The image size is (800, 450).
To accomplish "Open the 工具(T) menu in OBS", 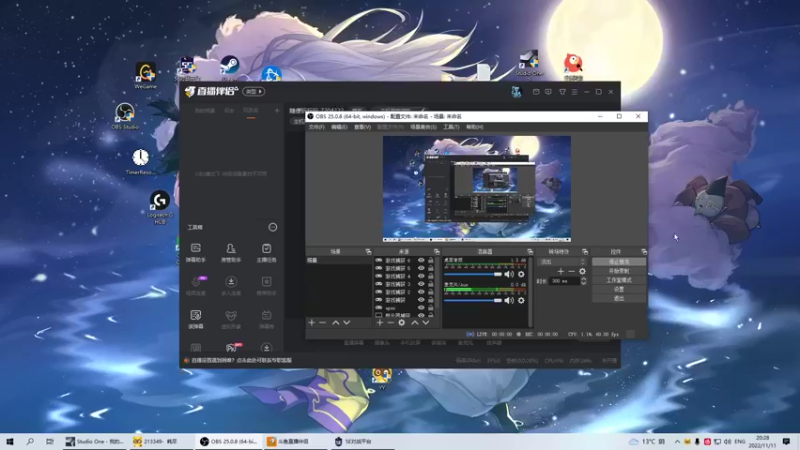I will pos(451,127).
